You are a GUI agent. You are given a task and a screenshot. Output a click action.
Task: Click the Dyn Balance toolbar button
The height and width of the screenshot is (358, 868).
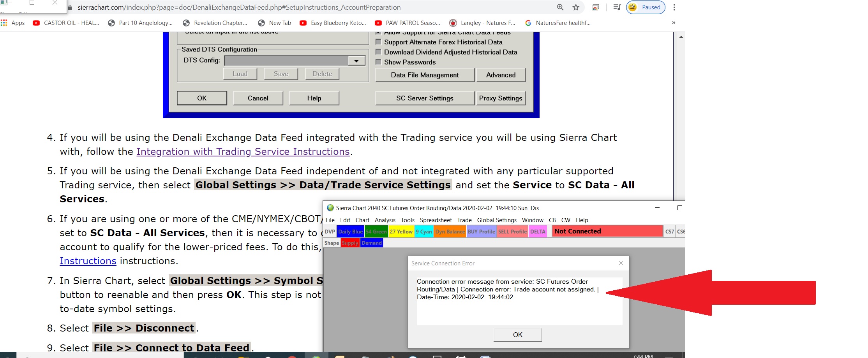450,232
